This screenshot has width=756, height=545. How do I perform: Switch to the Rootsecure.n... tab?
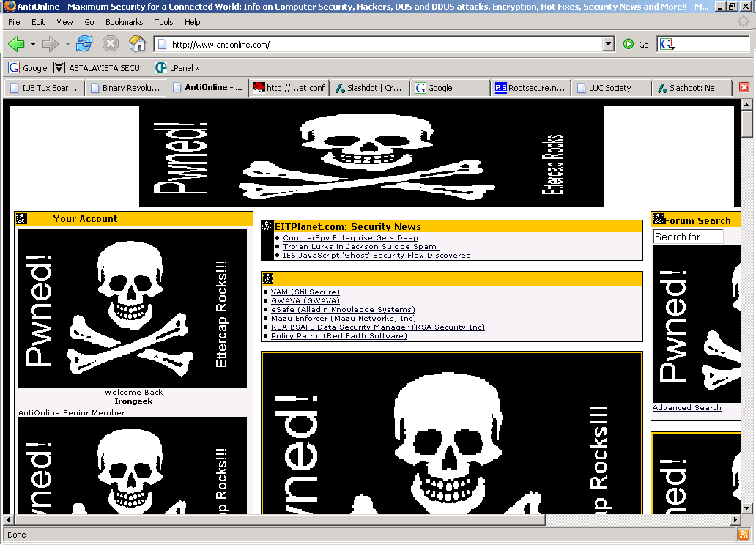(531, 88)
